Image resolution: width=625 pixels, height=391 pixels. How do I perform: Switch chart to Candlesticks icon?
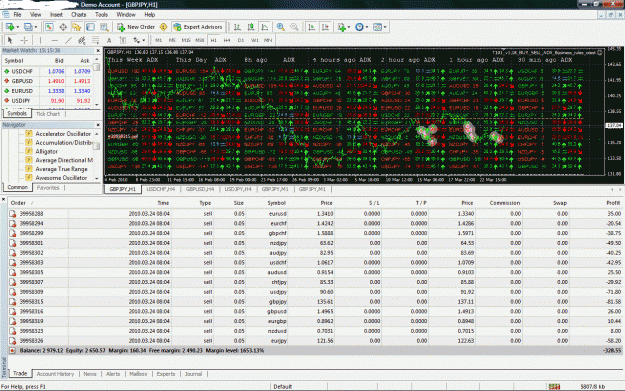[251, 27]
